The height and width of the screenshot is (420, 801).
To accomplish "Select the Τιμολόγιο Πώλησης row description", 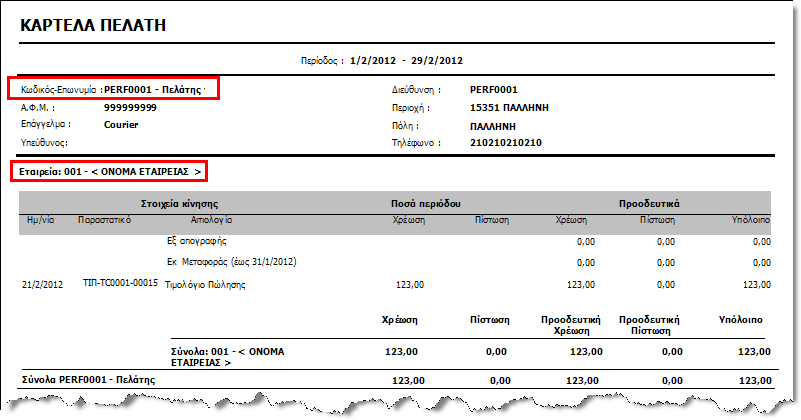I will point(205,285).
